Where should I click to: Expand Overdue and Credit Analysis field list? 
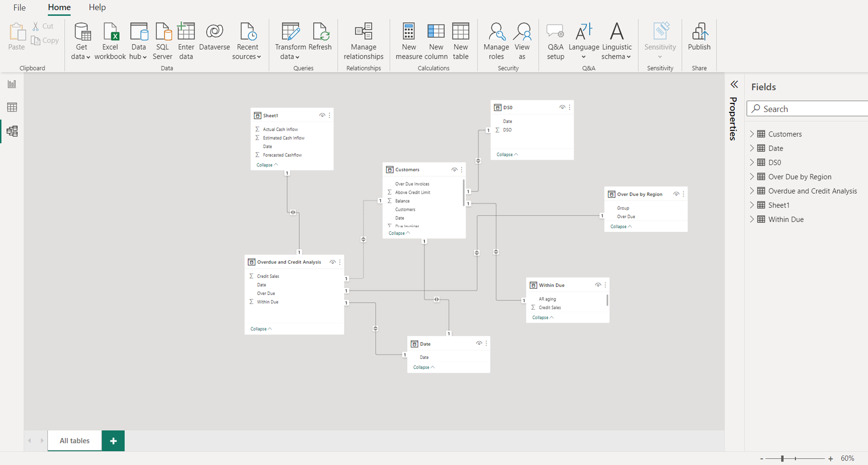pyautogui.click(x=752, y=191)
